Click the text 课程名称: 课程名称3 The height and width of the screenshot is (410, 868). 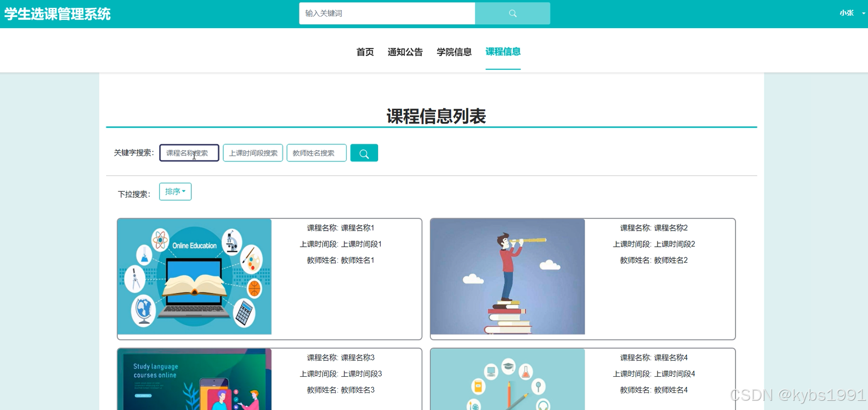pyautogui.click(x=341, y=357)
